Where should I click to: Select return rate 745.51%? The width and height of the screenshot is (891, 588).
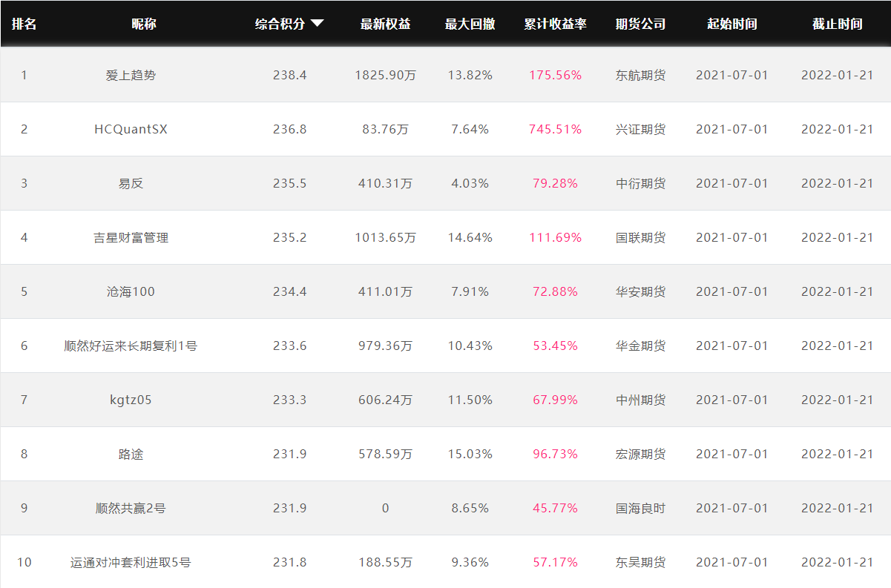(x=555, y=129)
